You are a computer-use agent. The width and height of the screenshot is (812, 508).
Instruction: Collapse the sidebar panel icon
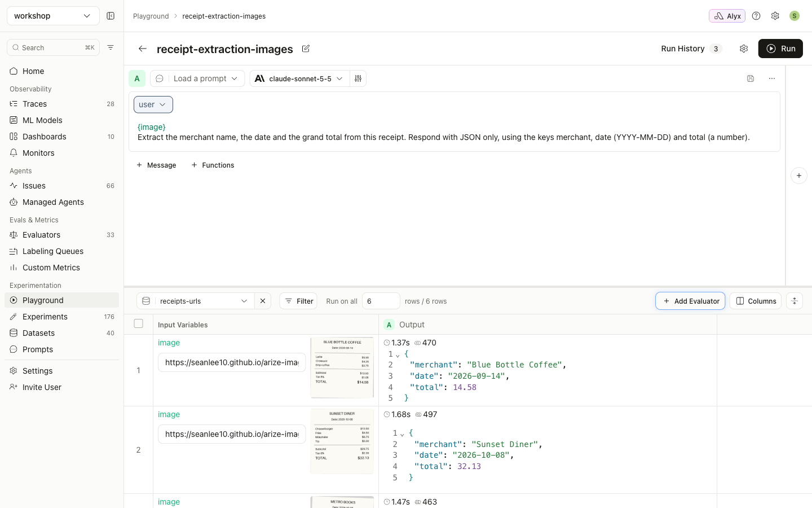click(x=111, y=16)
